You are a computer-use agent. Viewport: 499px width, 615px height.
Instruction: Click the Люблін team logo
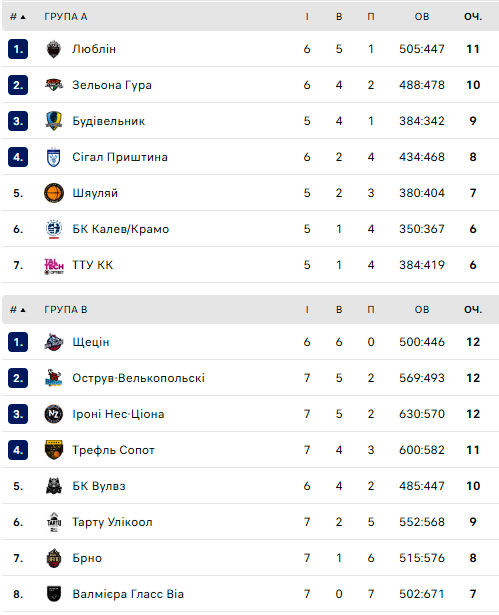click(x=54, y=49)
